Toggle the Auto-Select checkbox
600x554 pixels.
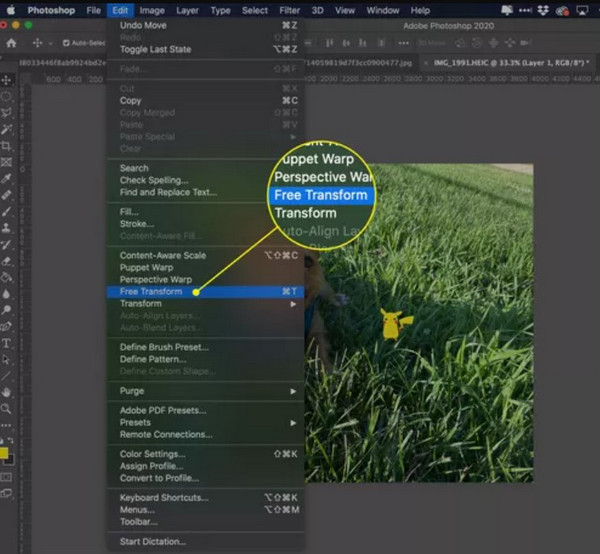pos(66,43)
